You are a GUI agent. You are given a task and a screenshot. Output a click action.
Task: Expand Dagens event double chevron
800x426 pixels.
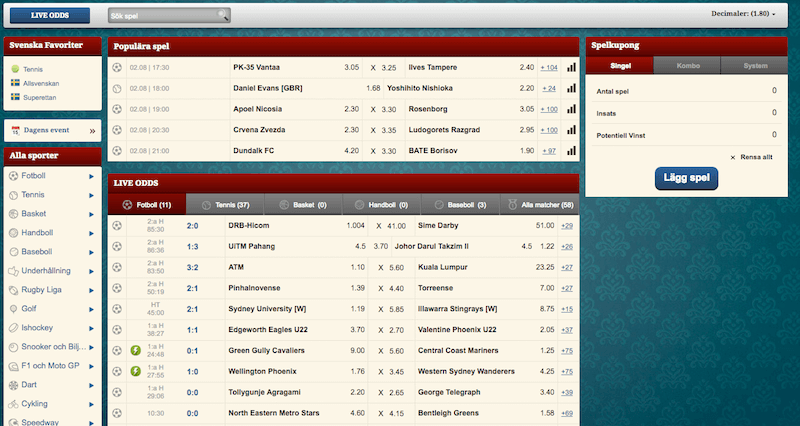coord(92,131)
